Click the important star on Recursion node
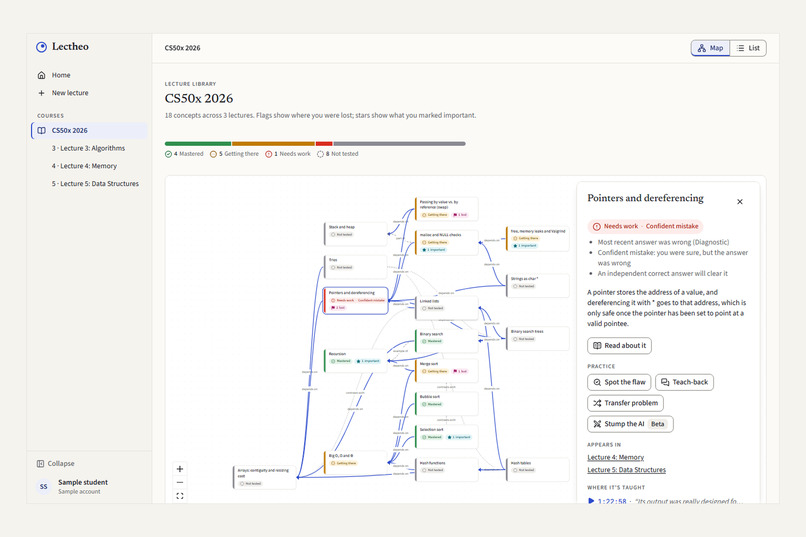This screenshot has height=537, width=806. 368,361
